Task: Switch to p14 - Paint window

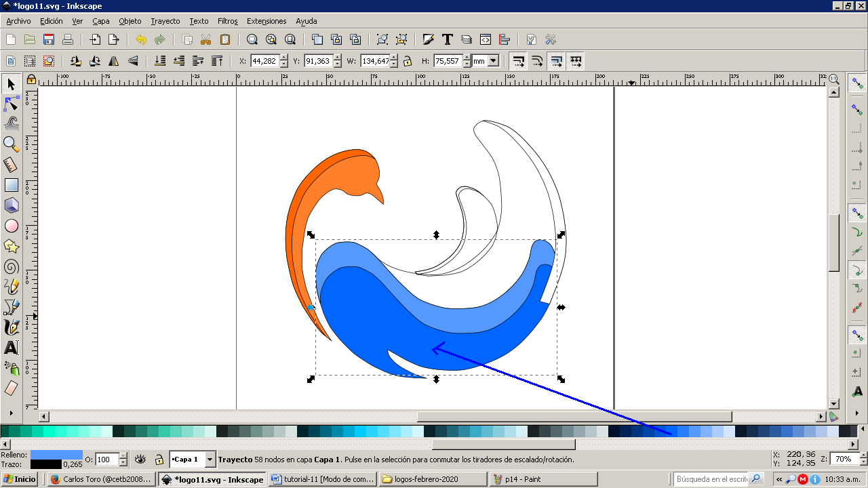Action: click(x=544, y=479)
